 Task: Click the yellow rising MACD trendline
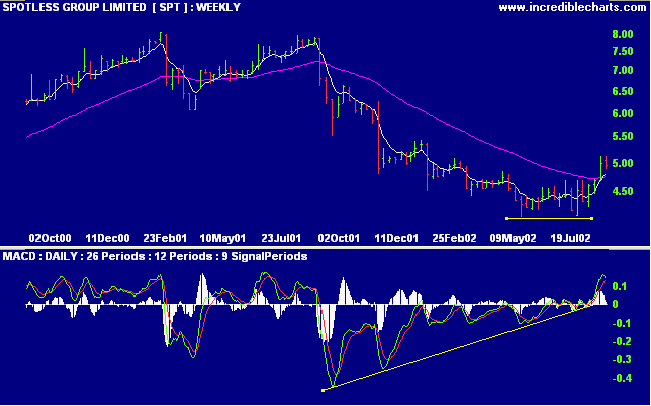457,349
